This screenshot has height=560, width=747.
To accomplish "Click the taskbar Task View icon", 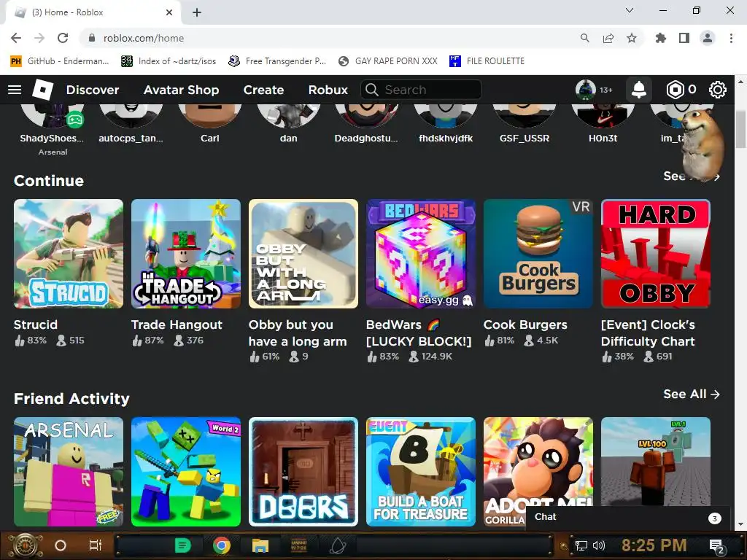I will point(96,545).
